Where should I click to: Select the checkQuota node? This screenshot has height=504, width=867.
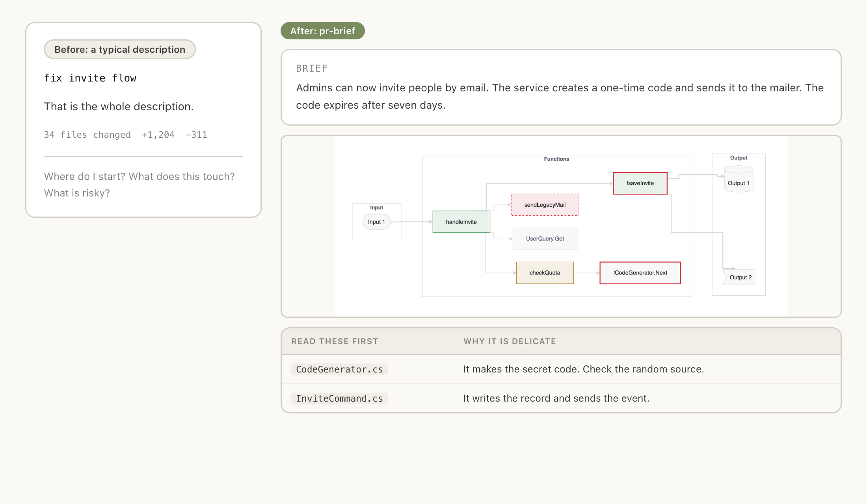(x=545, y=272)
